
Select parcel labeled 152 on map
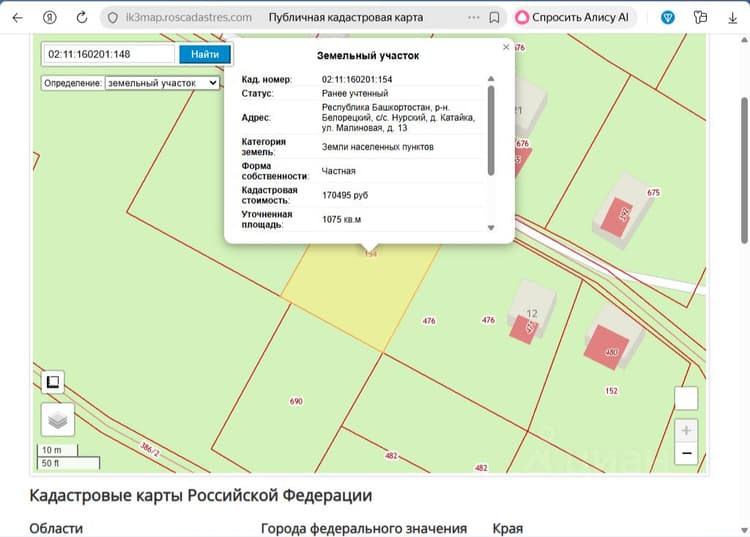point(611,391)
